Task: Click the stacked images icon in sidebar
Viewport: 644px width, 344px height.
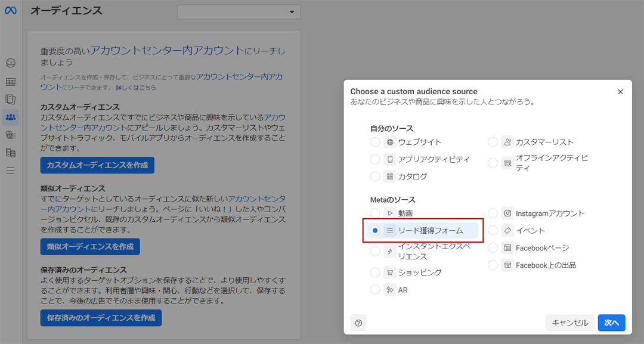Action: pyautogui.click(x=11, y=135)
